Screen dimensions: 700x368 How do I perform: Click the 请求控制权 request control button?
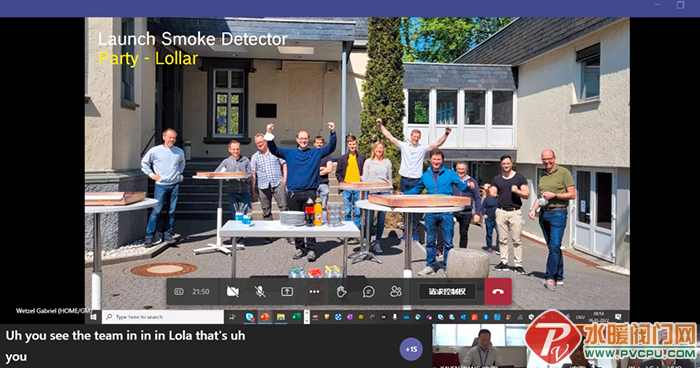tap(447, 292)
